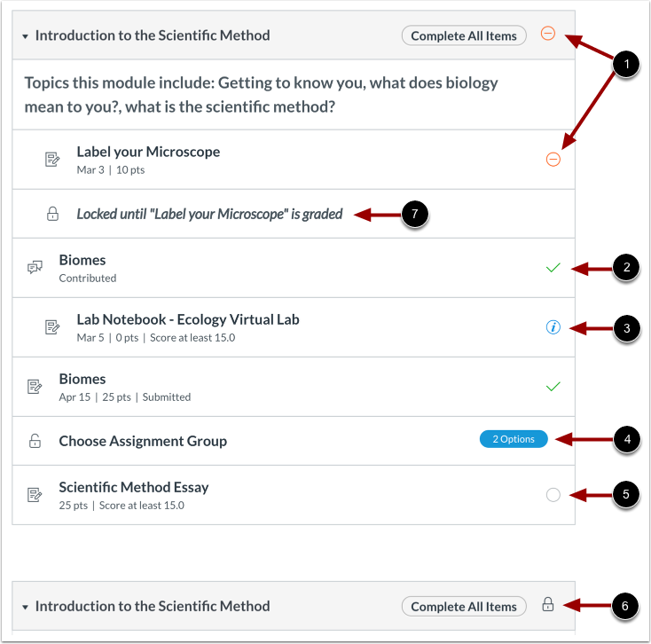Click blue info icon on Lab Notebook row

[553, 327]
